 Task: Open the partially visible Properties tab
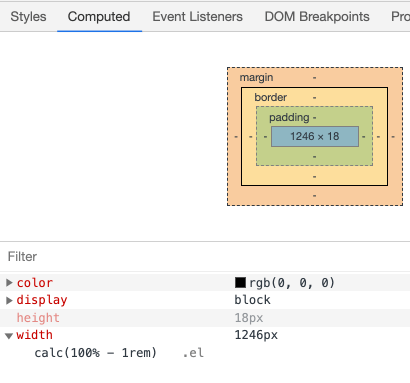400,17
